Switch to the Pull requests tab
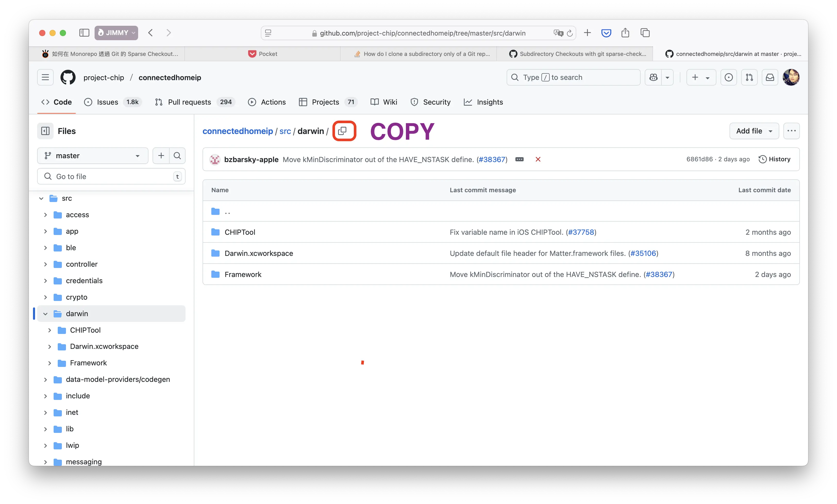The width and height of the screenshot is (837, 504). (x=195, y=102)
